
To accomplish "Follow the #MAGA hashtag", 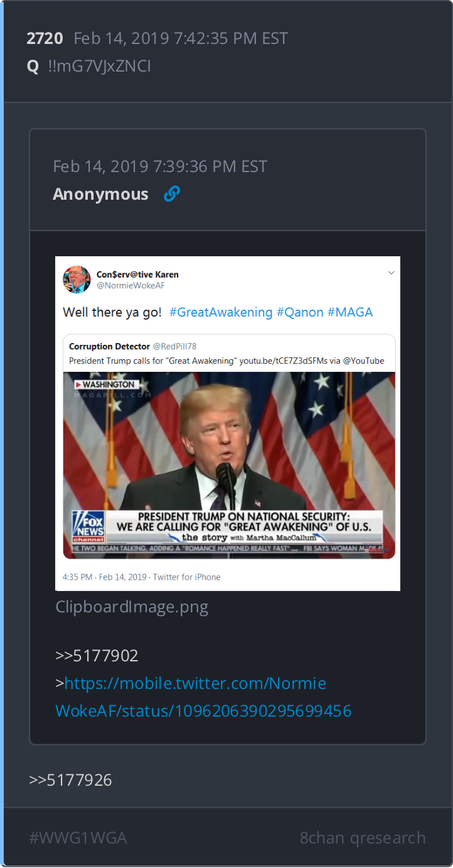I will coord(350,312).
